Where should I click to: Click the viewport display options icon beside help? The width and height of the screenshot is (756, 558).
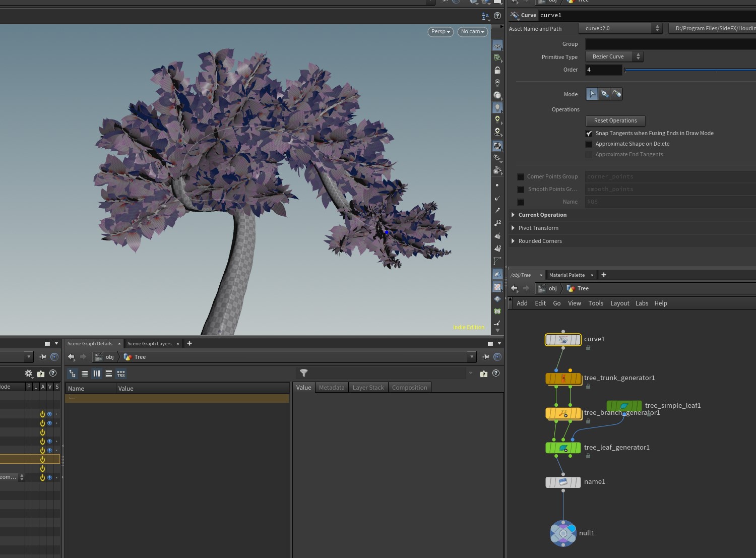pyautogui.click(x=485, y=16)
